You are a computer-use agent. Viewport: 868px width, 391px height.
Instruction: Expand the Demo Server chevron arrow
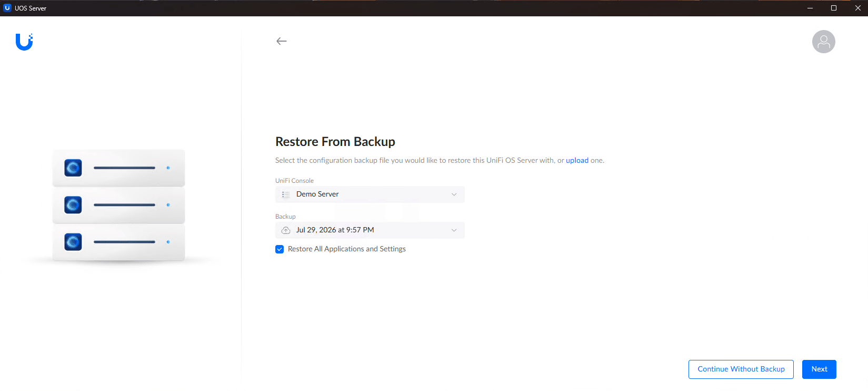[454, 194]
